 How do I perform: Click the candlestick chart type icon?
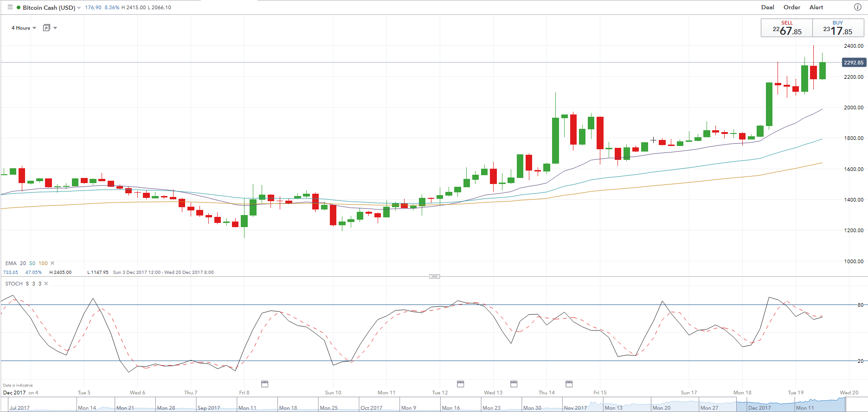pos(46,28)
